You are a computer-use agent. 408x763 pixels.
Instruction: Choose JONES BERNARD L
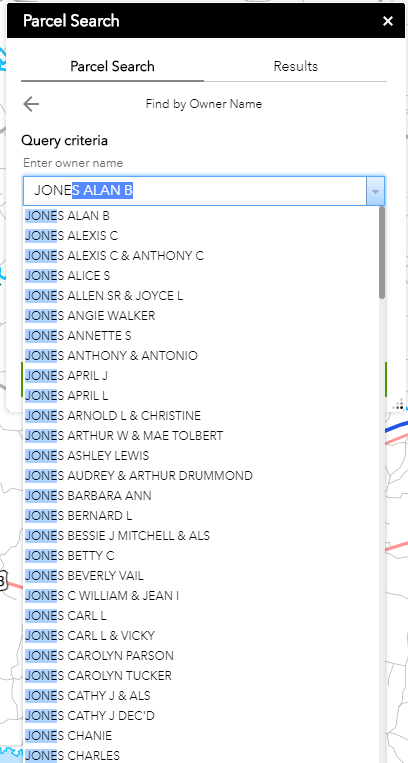[x=201, y=515]
